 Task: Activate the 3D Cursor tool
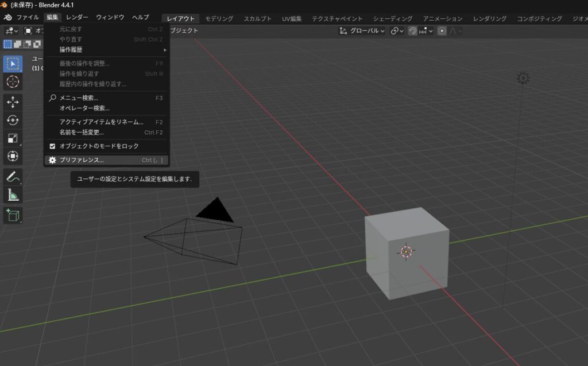coord(13,82)
